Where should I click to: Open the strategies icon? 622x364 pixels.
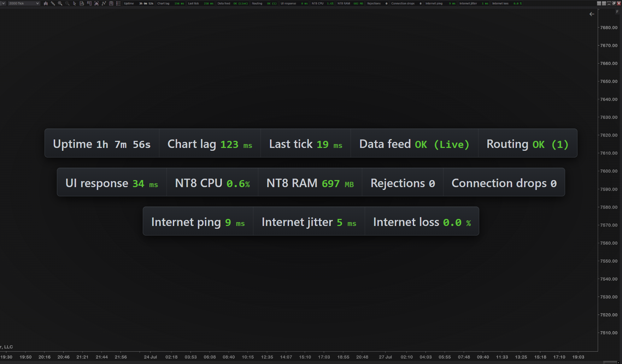[x=111, y=3]
